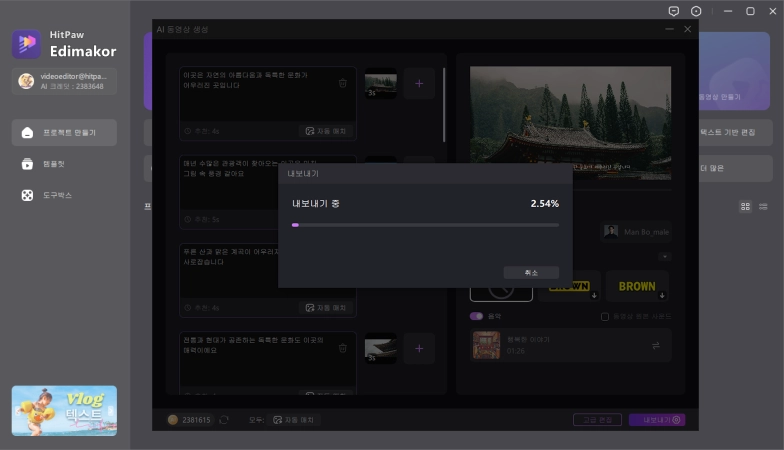Expand the small dropdown arrow below the voice
Viewport: 784px width, 450px height.
(664, 256)
